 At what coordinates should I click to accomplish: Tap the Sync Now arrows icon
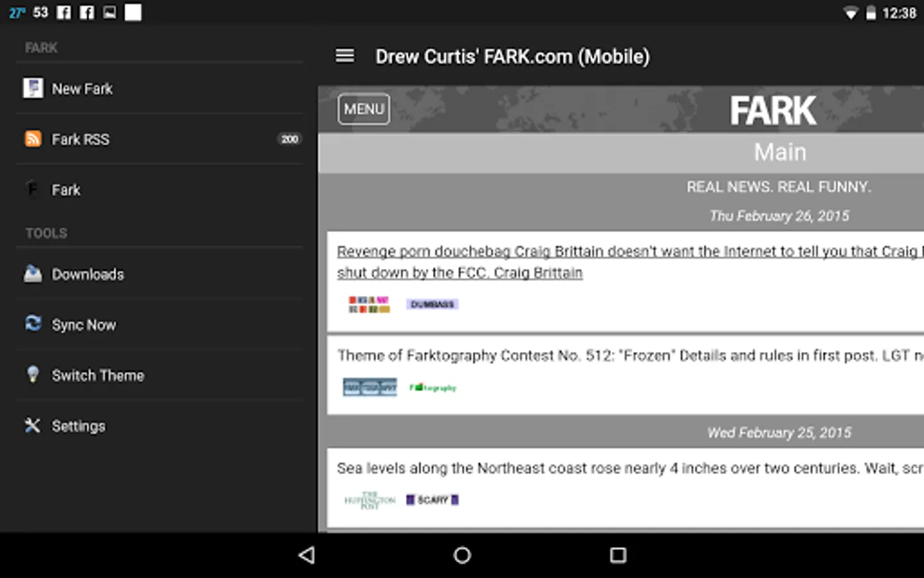coord(33,323)
